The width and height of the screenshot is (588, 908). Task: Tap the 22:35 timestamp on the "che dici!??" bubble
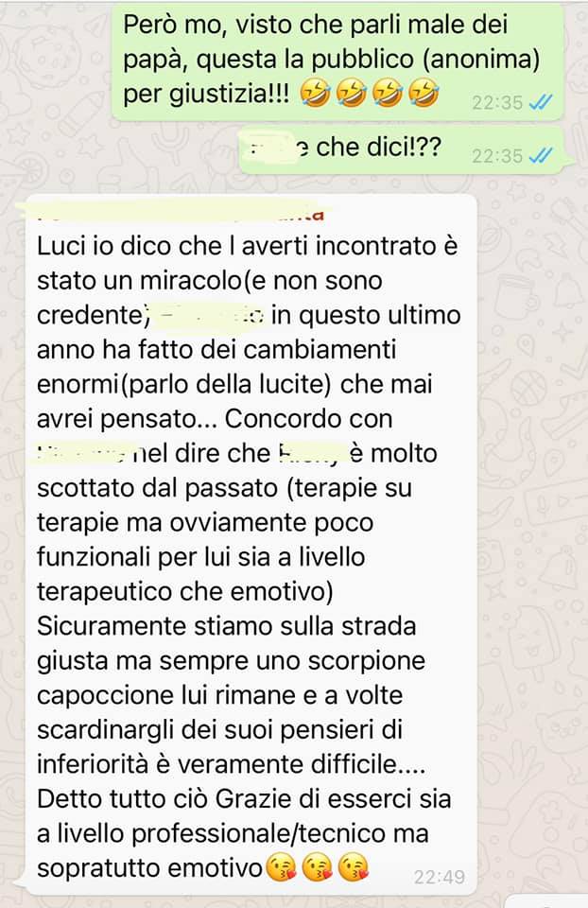click(497, 156)
